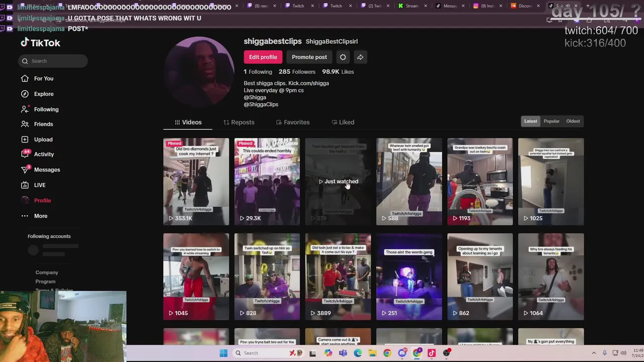644x362 pixels.
Task: Open a new browser tab
Action: (588, 6)
